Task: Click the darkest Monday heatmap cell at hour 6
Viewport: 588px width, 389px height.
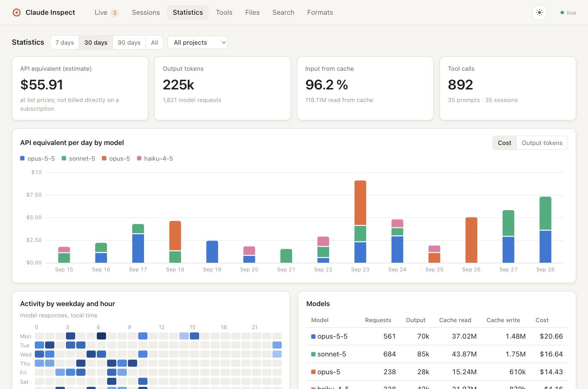Action: (x=101, y=336)
